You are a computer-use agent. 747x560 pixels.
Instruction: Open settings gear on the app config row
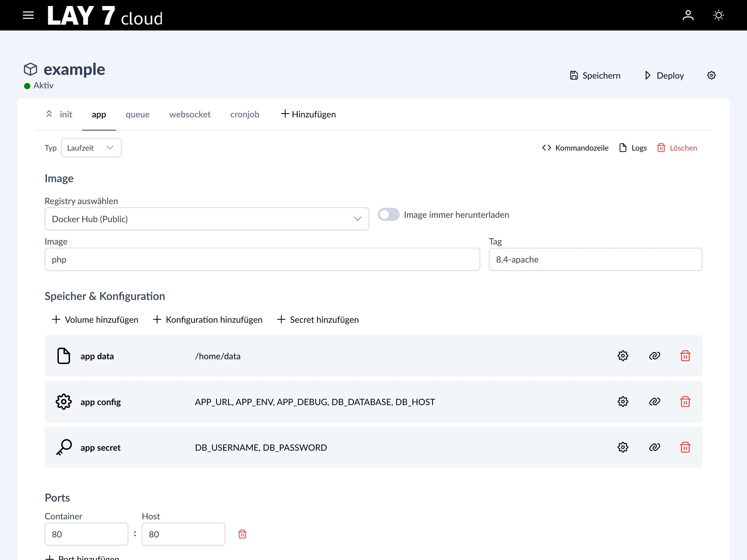(623, 402)
